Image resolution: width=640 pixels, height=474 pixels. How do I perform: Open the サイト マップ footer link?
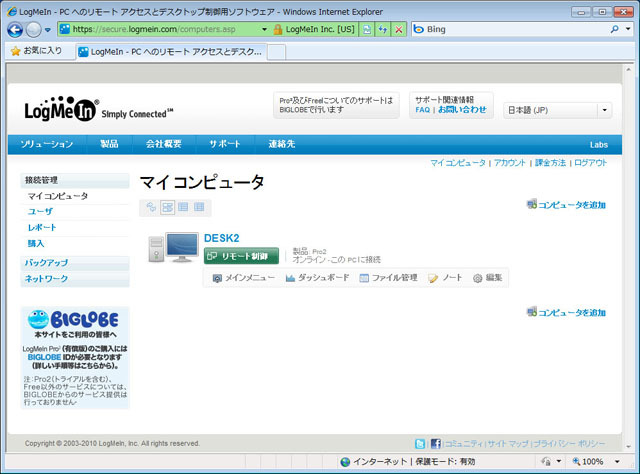point(508,444)
